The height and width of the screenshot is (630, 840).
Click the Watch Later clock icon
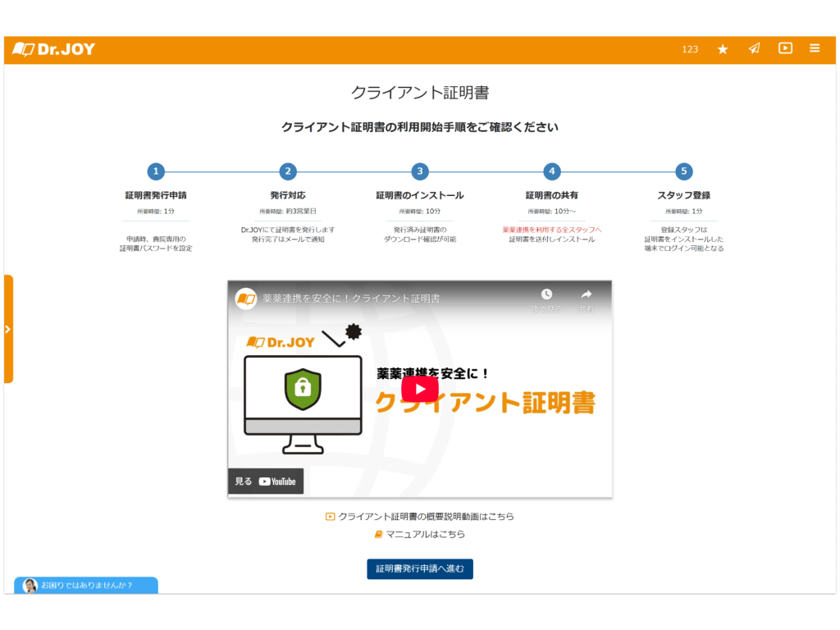(x=546, y=295)
